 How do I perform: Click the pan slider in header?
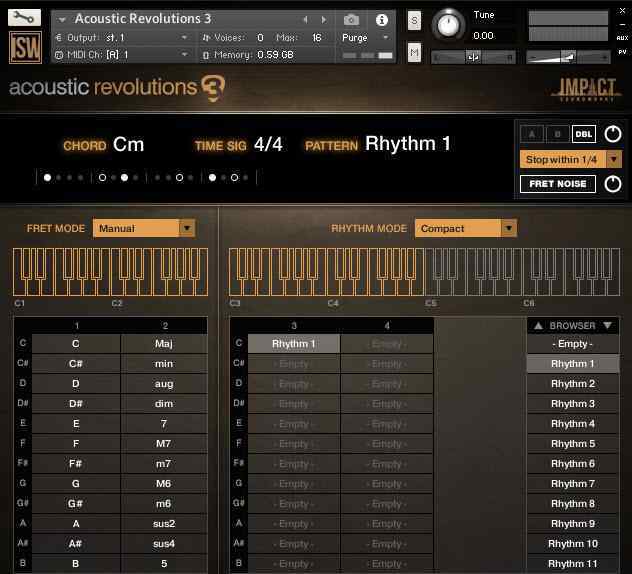tap(473, 57)
